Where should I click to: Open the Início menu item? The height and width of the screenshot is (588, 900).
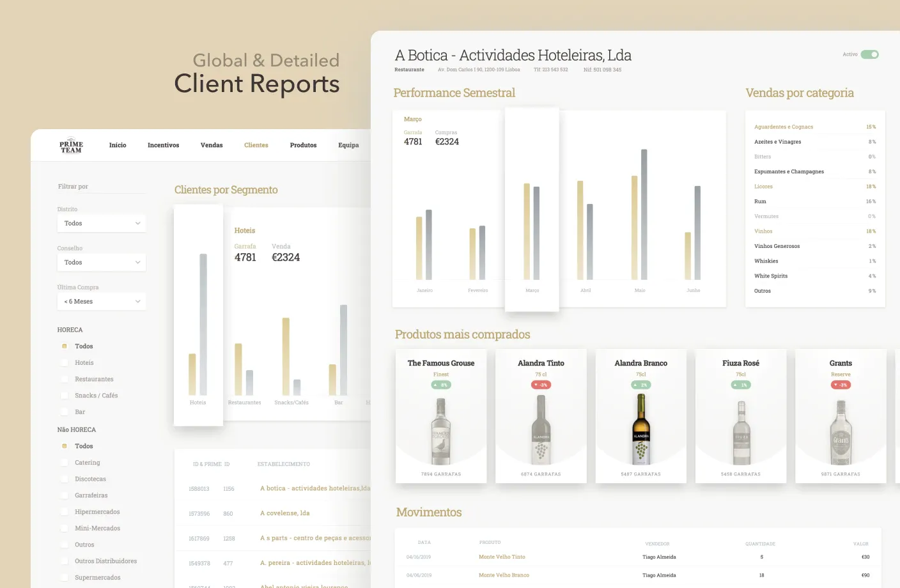coord(118,145)
